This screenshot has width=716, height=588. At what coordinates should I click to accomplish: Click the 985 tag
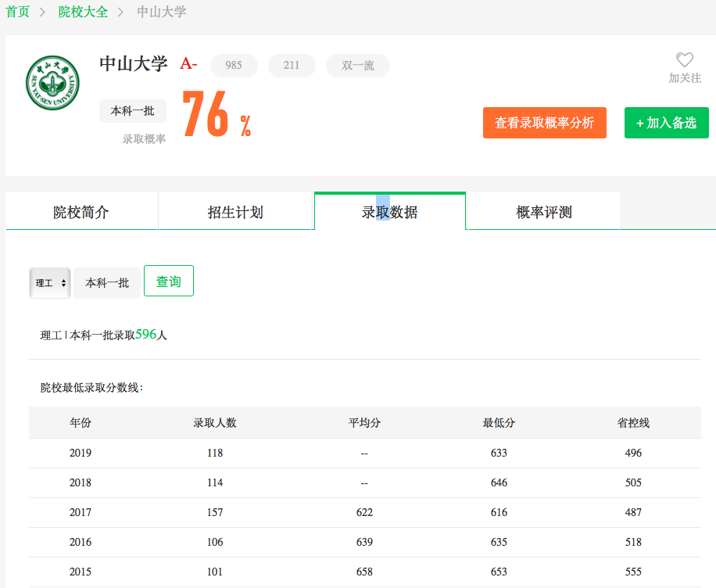point(234,66)
